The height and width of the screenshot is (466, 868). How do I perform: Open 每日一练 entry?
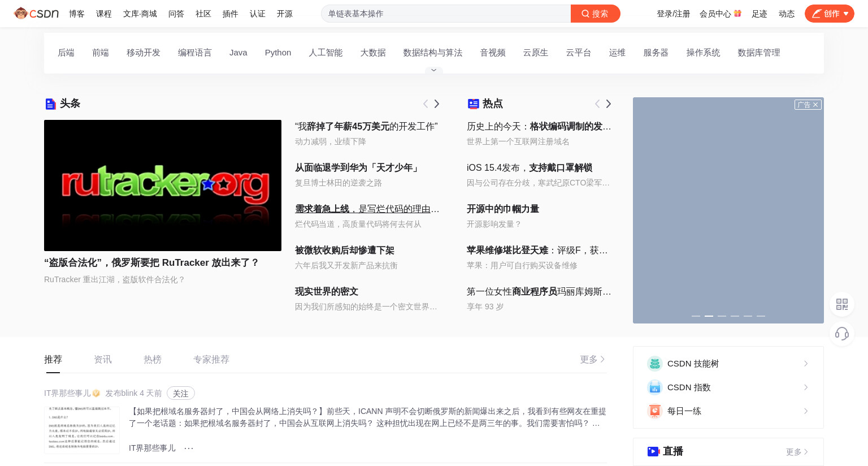tap(728, 411)
